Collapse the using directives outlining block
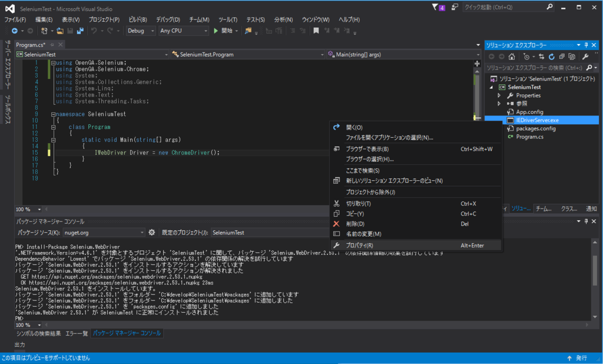Viewport: 603px width, 364px height. coord(53,62)
